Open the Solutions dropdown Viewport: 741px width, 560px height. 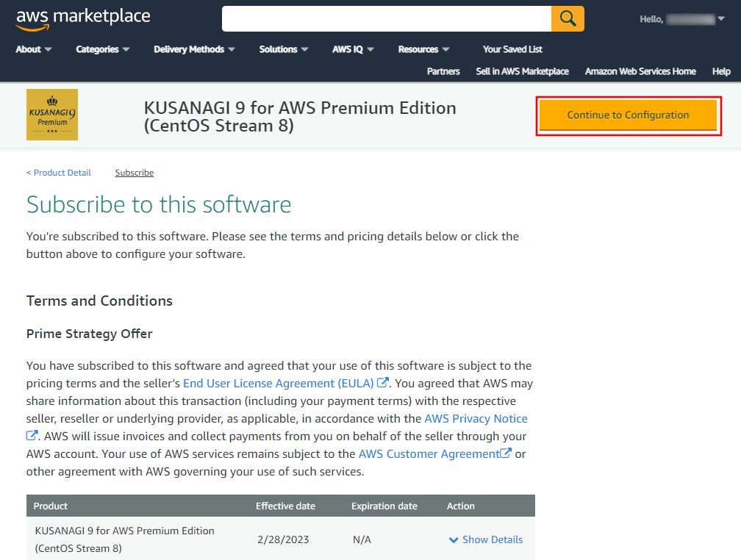point(284,49)
